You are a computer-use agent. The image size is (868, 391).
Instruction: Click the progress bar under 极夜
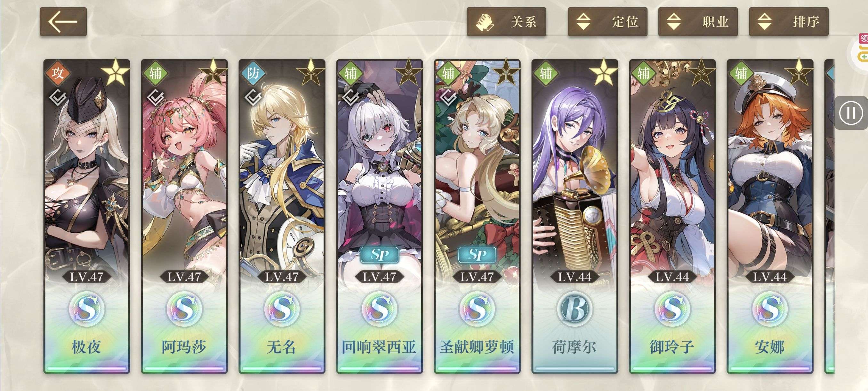point(87,369)
